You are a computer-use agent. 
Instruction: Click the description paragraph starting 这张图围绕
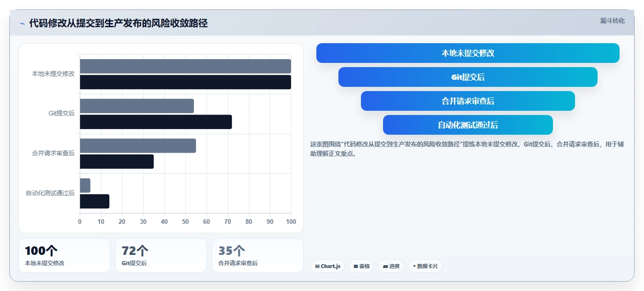(467, 149)
